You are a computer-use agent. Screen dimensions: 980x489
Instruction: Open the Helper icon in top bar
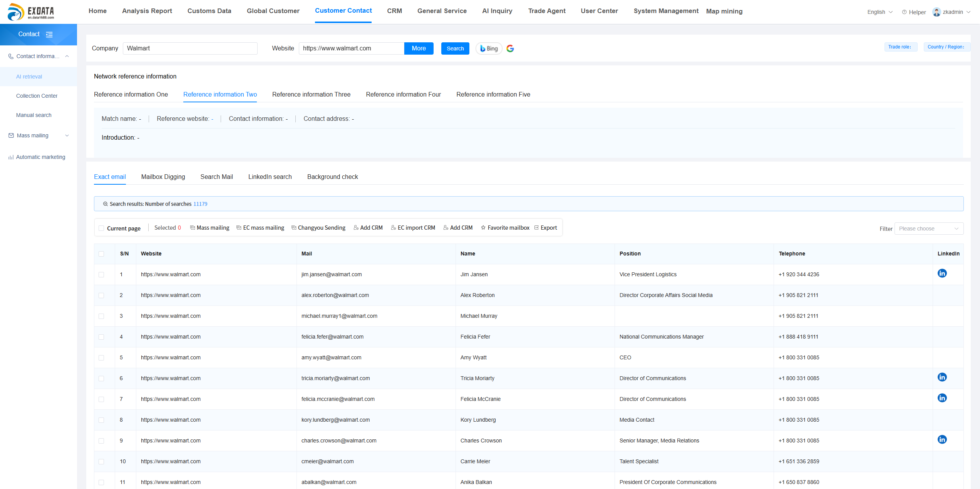pyautogui.click(x=904, y=12)
